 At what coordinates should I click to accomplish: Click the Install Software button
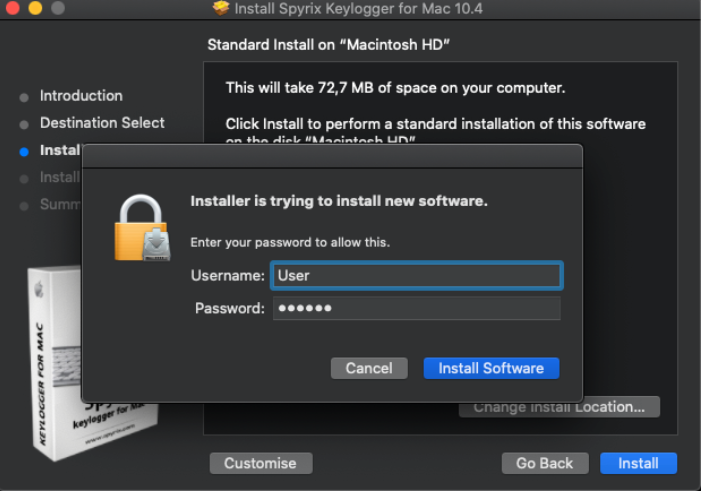point(491,368)
